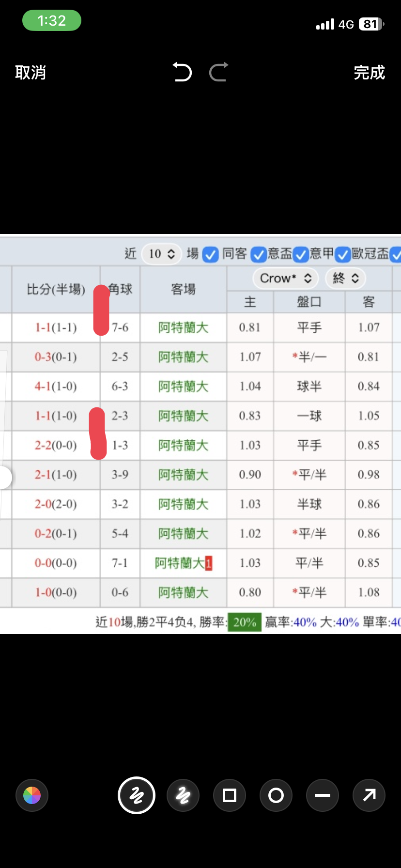Image resolution: width=401 pixels, height=868 pixels.
Task: Choose the arrow drawing tool
Action: point(369,795)
